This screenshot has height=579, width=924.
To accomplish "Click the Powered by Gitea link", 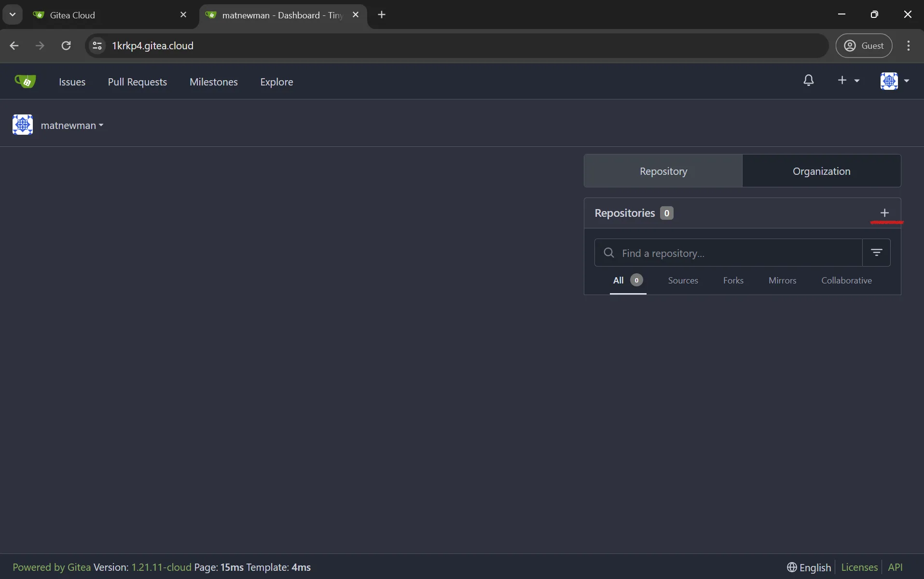I will 52,567.
